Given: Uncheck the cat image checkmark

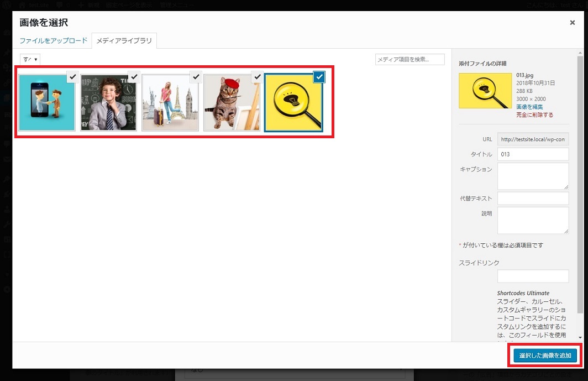Looking at the screenshot, I should click(x=257, y=77).
